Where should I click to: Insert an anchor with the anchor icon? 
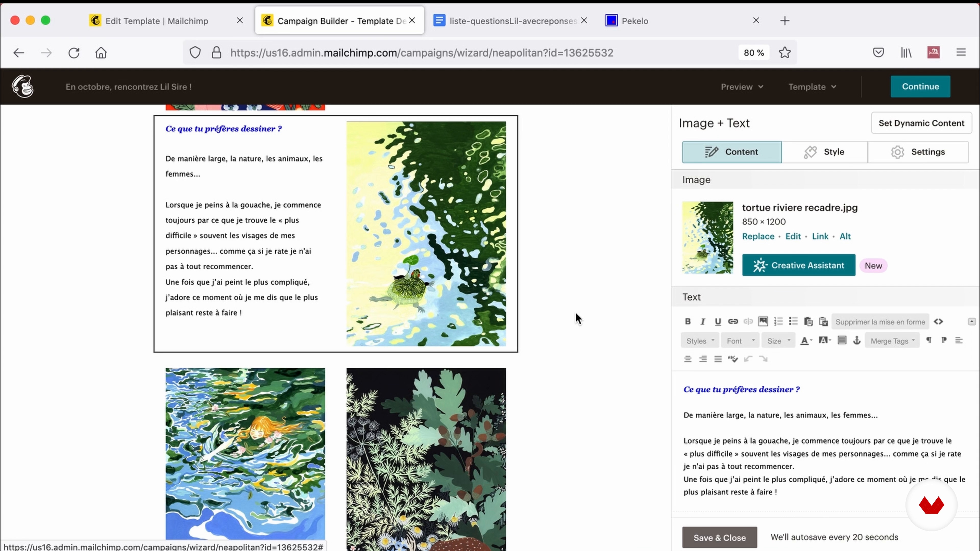857,340
